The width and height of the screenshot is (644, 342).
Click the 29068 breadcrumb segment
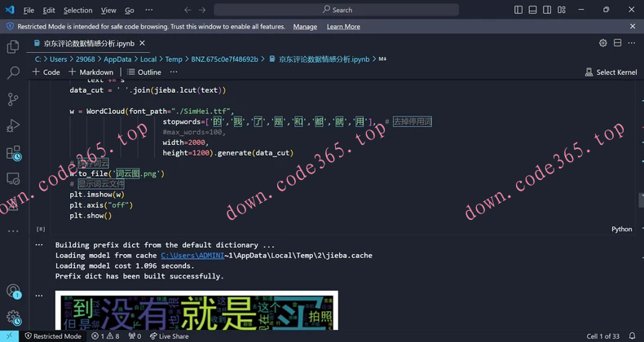coord(85,59)
